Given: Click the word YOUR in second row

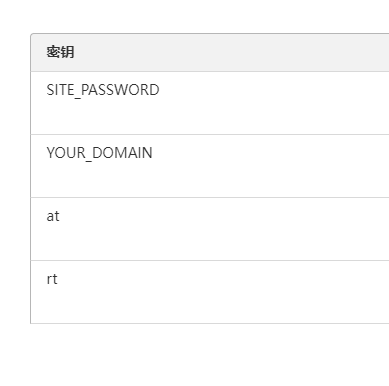Looking at the screenshot, I should point(66,153).
